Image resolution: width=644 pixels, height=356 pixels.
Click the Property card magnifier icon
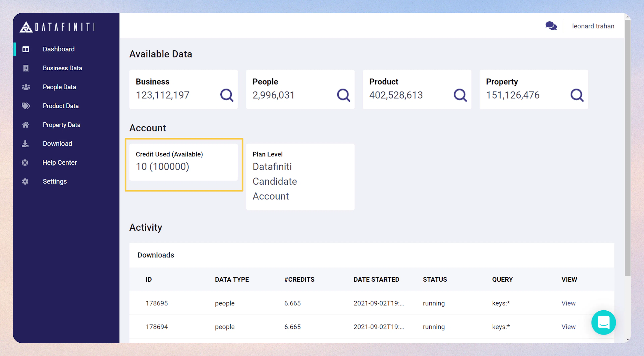[x=577, y=95]
